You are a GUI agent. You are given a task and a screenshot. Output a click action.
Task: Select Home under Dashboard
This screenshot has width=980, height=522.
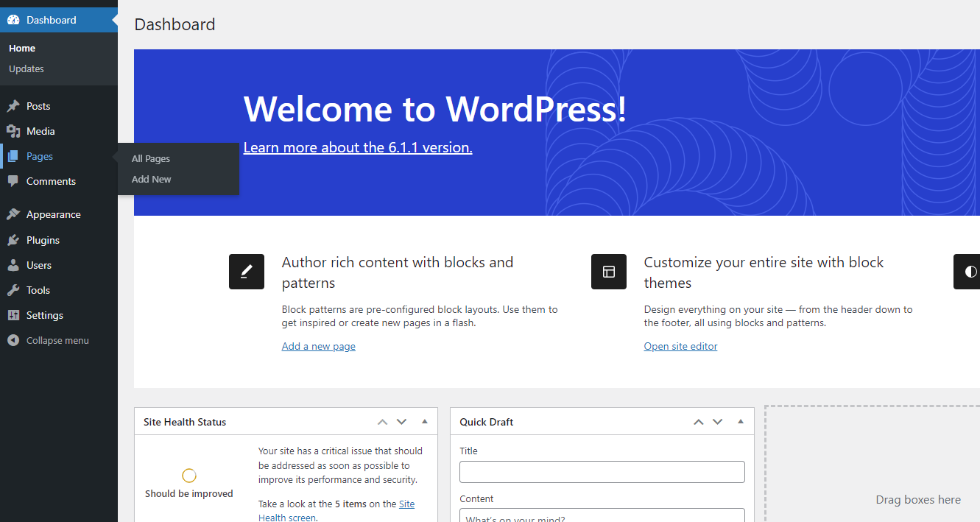click(x=22, y=48)
